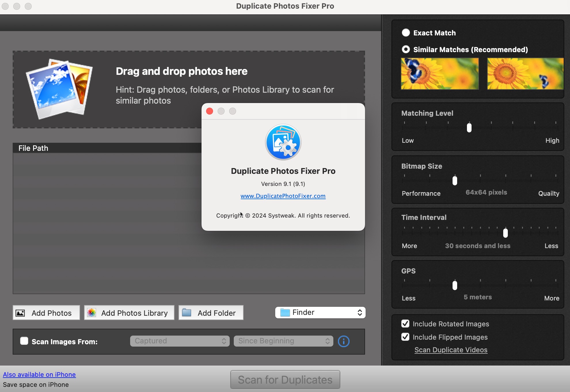Image resolution: width=570 pixels, height=392 pixels.
Task: Click the Performance label under Bitmap Size
Action: click(x=421, y=193)
